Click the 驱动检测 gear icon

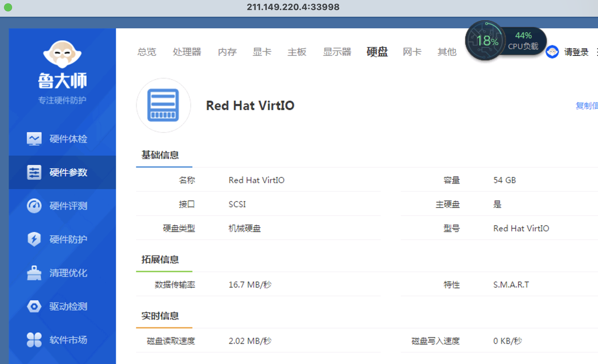(34, 306)
